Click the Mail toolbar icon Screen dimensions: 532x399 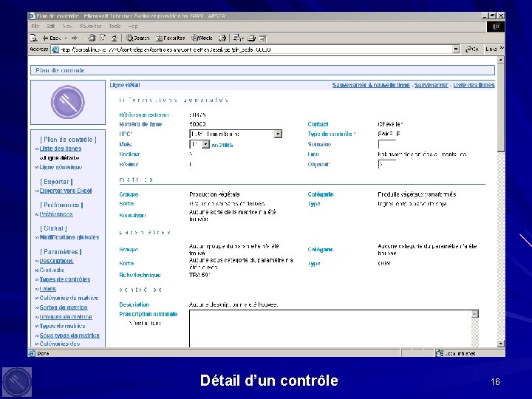pos(237,38)
